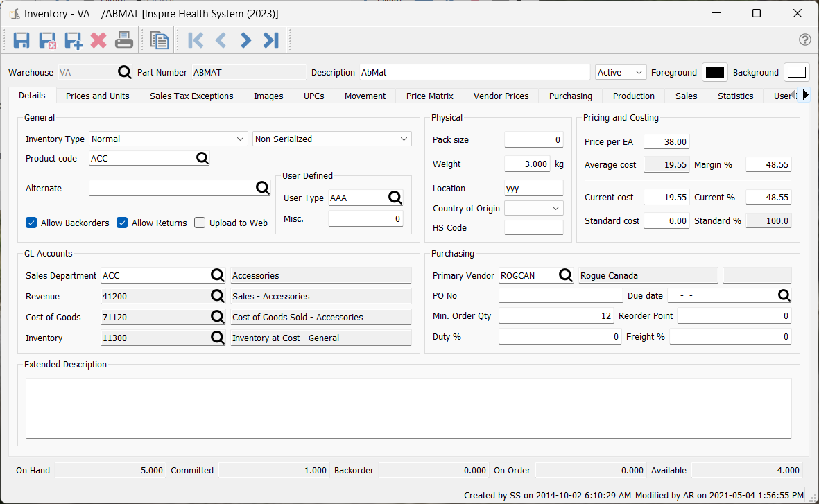Screen dimensions: 819x504
Task: Search Sales Department lookup
Action: pyautogui.click(x=217, y=275)
